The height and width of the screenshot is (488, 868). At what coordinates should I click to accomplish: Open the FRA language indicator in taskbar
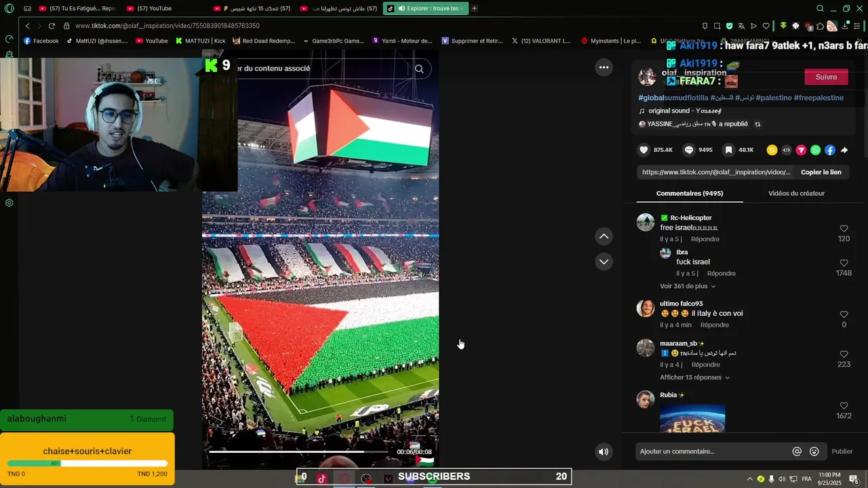pos(806,479)
